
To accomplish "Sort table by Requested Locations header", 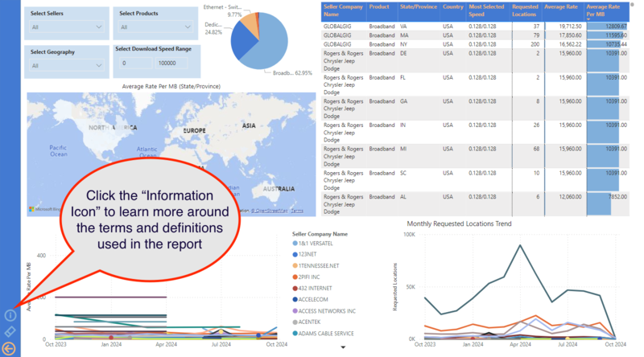I will point(523,10).
